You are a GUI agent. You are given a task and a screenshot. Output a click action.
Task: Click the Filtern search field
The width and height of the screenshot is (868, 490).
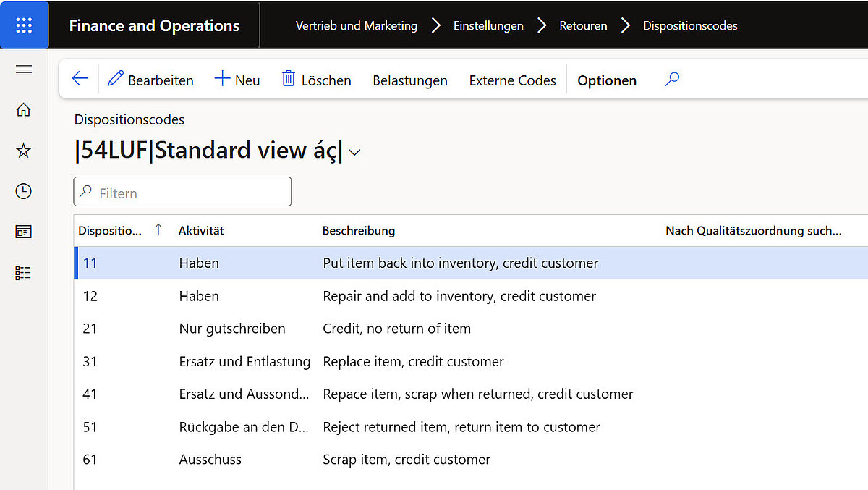click(182, 192)
